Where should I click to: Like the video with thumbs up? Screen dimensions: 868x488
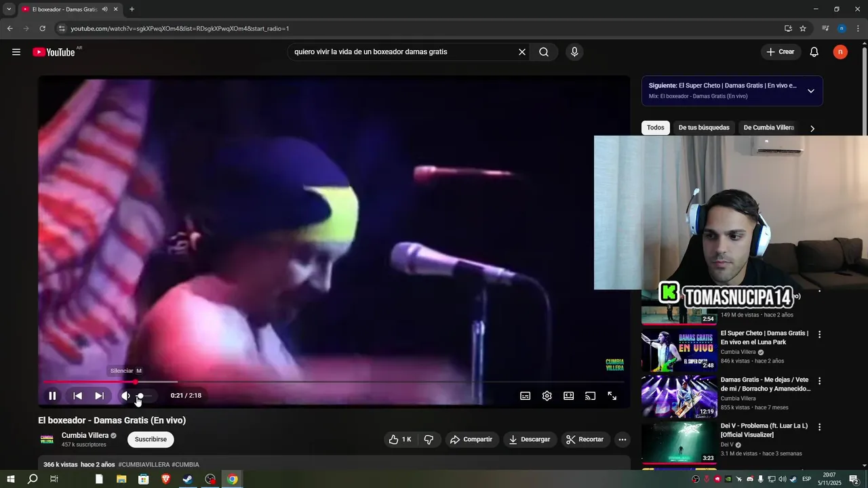click(399, 439)
